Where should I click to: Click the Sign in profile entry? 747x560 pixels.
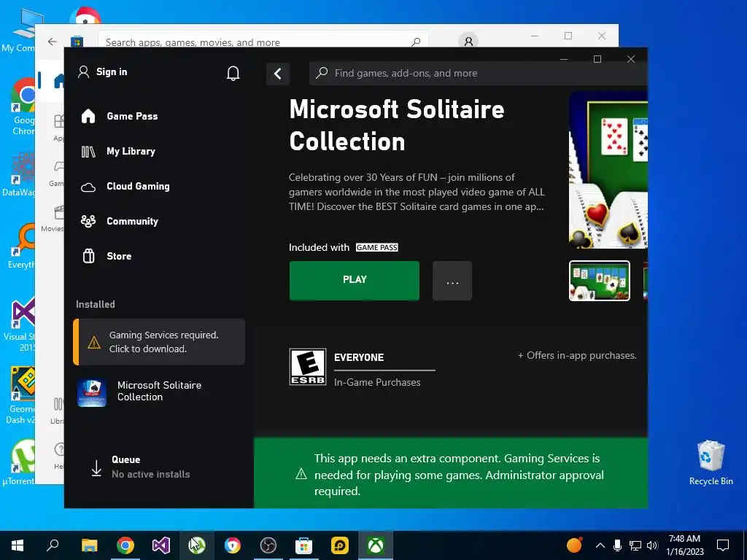tap(103, 72)
